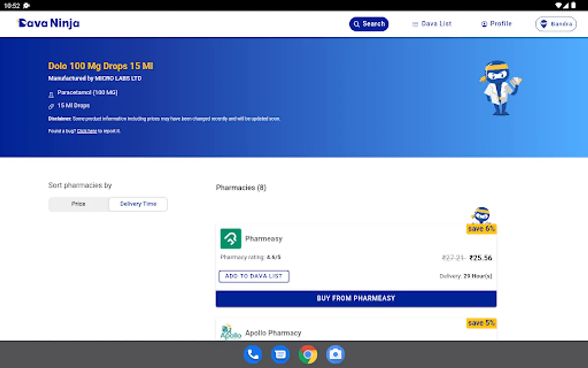Open the Phone app in dock
Image resolution: width=588 pixels, height=368 pixels.
[x=253, y=355]
